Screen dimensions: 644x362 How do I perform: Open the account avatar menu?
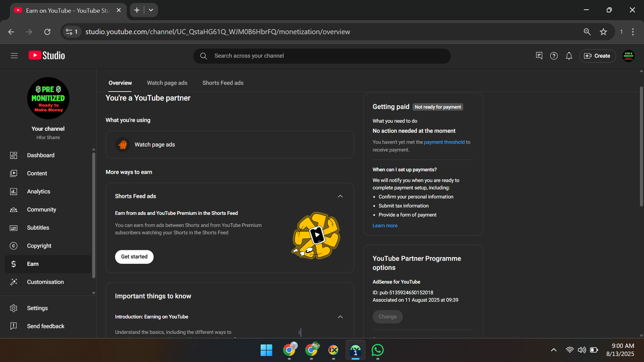point(628,56)
